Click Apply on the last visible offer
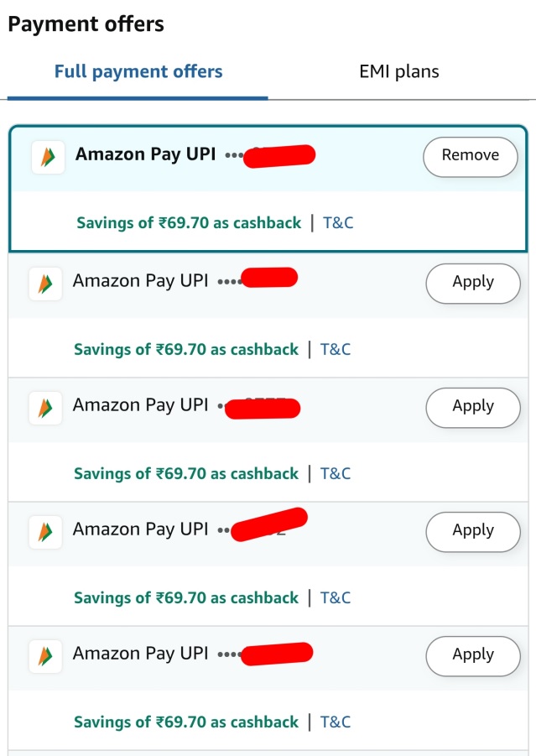 472,655
